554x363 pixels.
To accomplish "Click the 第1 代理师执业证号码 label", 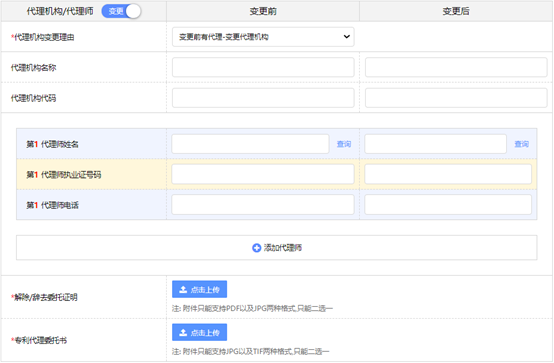I will [x=64, y=175].
